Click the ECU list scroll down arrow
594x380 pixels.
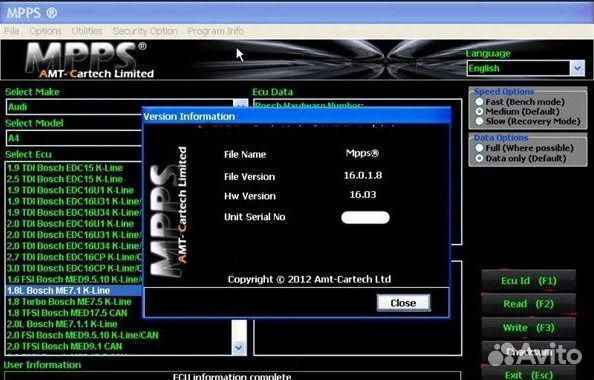(239, 347)
